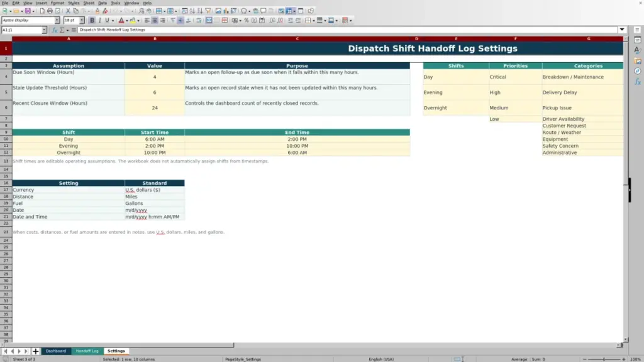Open sidebar Styles panel
644x362 pixels.
pyautogui.click(x=638, y=50)
